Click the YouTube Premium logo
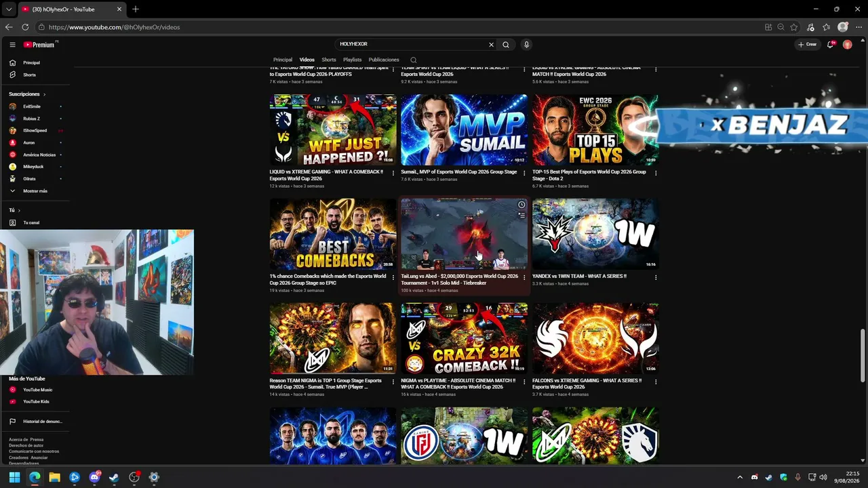Screen dimensions: 868x488 coord(39,45)
